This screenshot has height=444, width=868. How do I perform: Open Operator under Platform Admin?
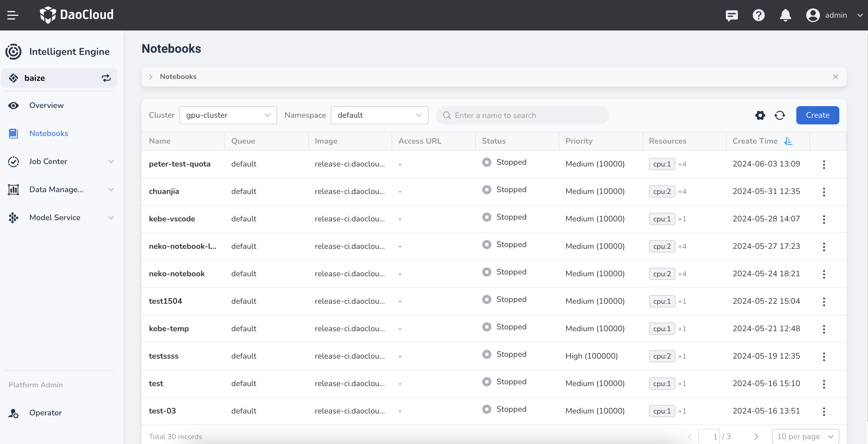coord(45,413)
